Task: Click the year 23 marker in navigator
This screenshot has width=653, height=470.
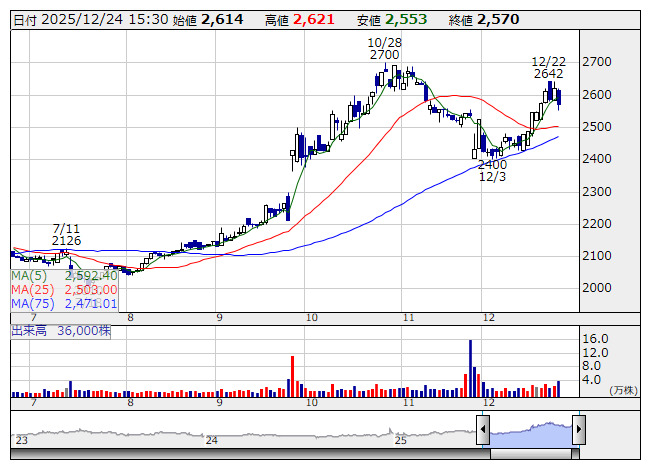Action: (22, 440)
